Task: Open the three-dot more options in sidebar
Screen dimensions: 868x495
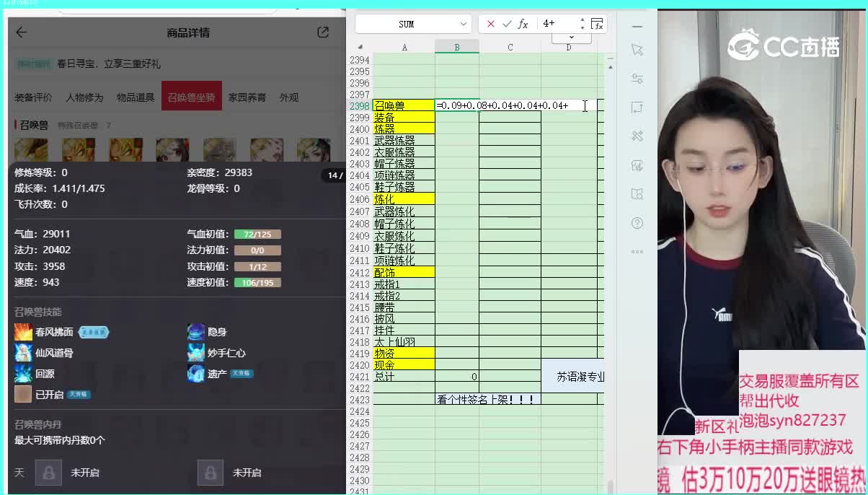Action: (637, 252)
